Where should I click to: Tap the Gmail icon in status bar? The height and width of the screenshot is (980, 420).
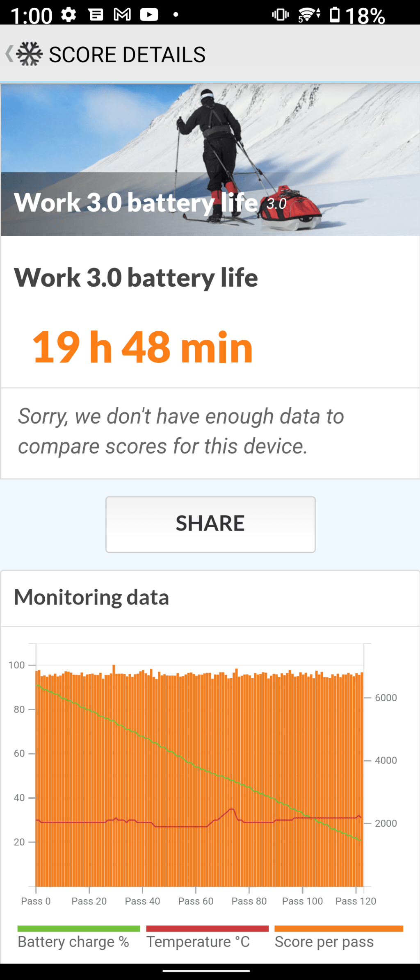click(x=122, y=15)
